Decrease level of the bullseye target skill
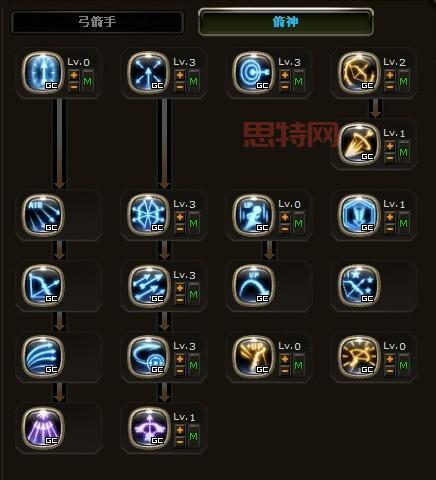This screenshot has height=480, width=436. pos(285,87)
